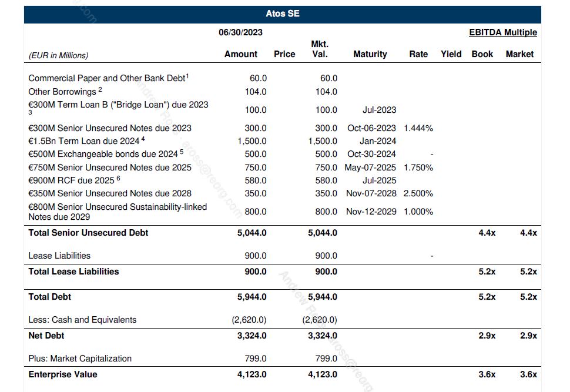Click Total Senior Unsecured Debt Amount 5,044.0
570x392 pixels.
point(252,233)
